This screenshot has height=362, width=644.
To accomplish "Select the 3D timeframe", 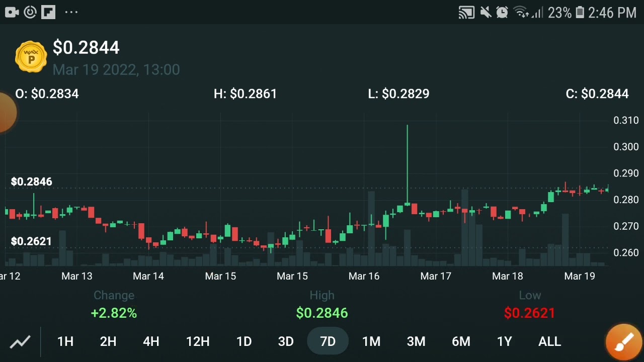I will click(286, 342).
